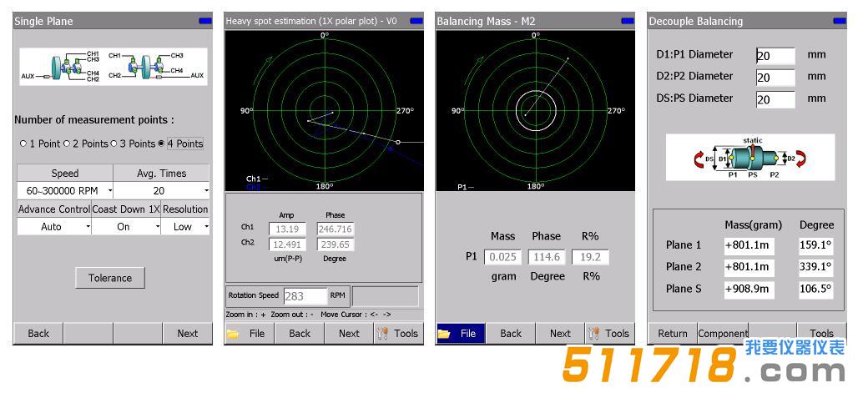Select the 2 Points measurement option
The height and width of the screenshot is (403, 868).
click(x=66, y=144)
